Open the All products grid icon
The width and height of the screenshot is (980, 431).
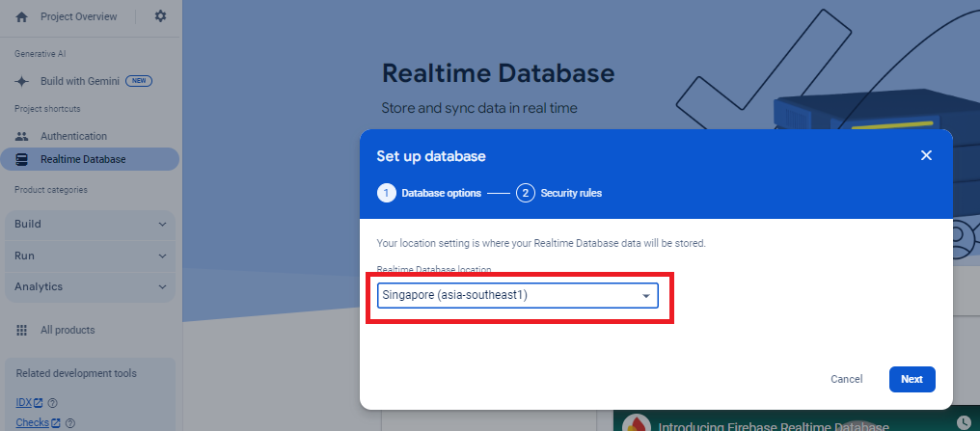pyautogui.click(x=21, y=330)
